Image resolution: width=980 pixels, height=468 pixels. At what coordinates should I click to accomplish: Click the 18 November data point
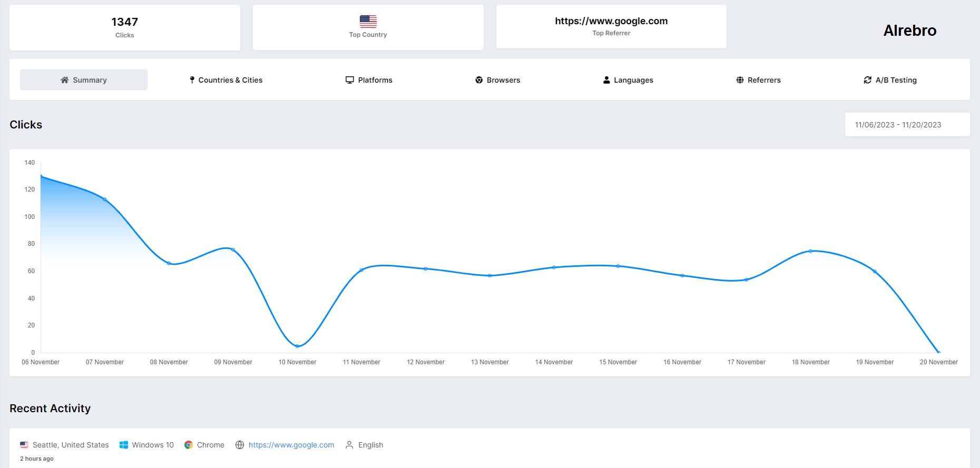click(810, 251)
